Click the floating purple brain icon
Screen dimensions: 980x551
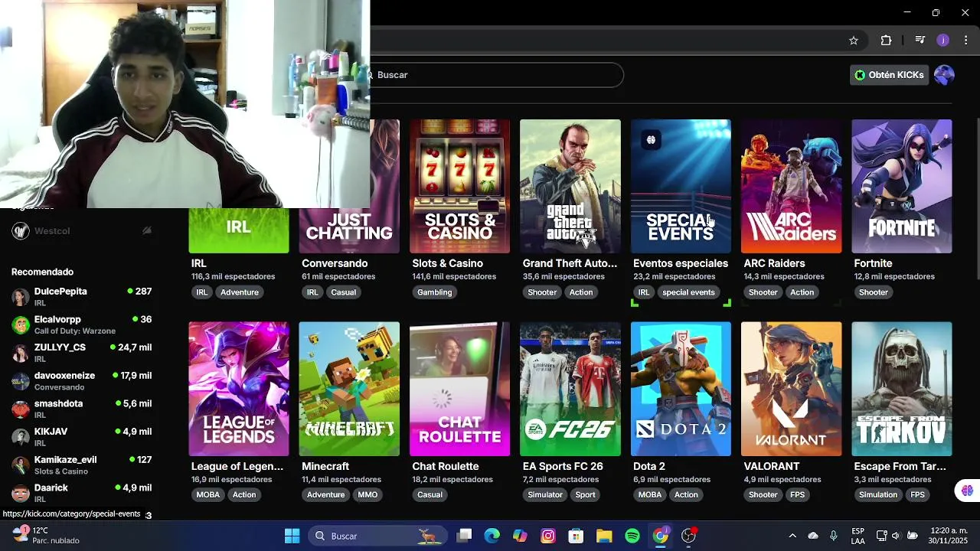pyautogui.click(x=967, y=491)
